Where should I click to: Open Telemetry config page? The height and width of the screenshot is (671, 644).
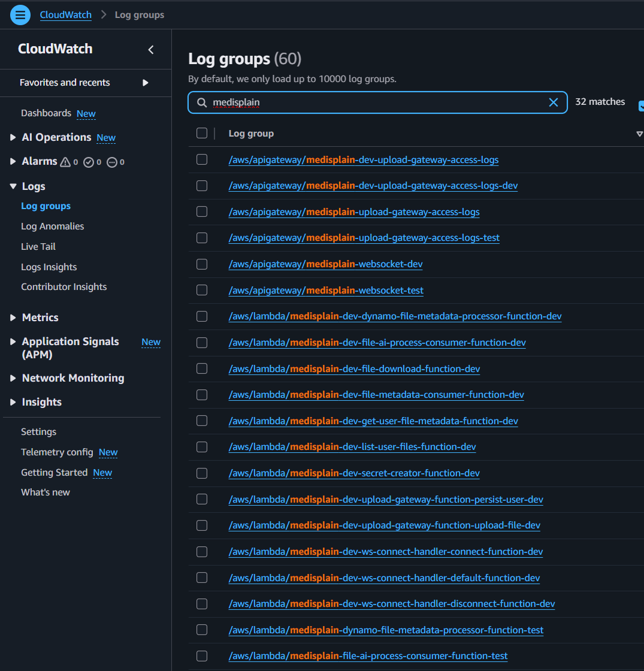pyautogui.click(x=57, y=452)
